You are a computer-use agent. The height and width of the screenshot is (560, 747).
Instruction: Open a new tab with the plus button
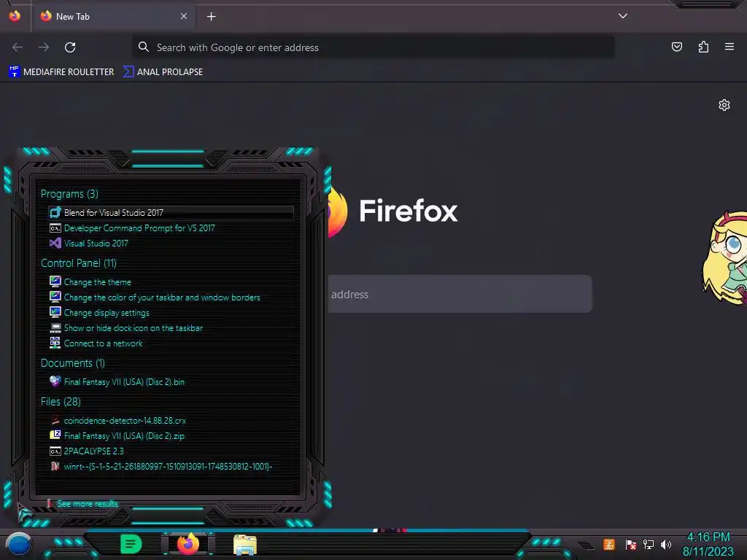coord(212,17)
